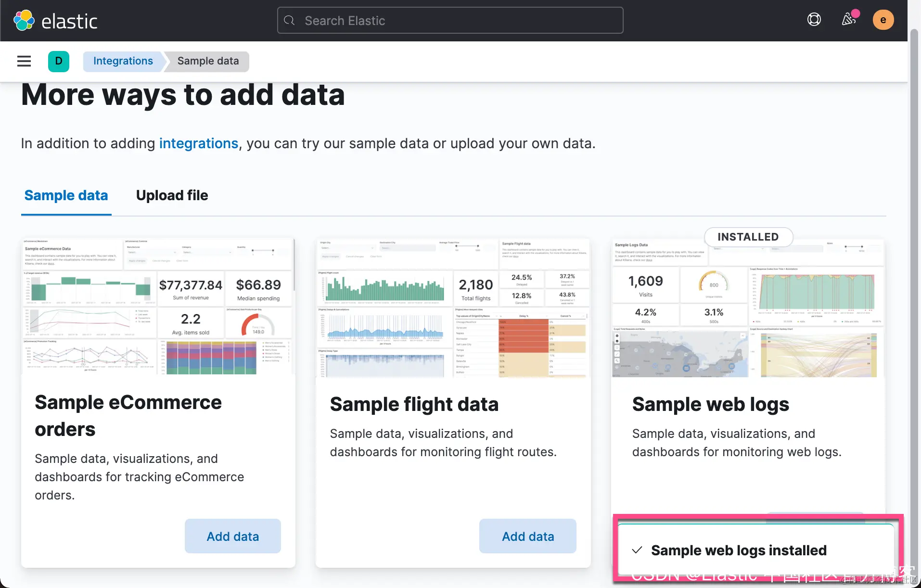The image size is (921, 588).
Task: Click the More ways to add data heading
Action: tap(183, 94)
